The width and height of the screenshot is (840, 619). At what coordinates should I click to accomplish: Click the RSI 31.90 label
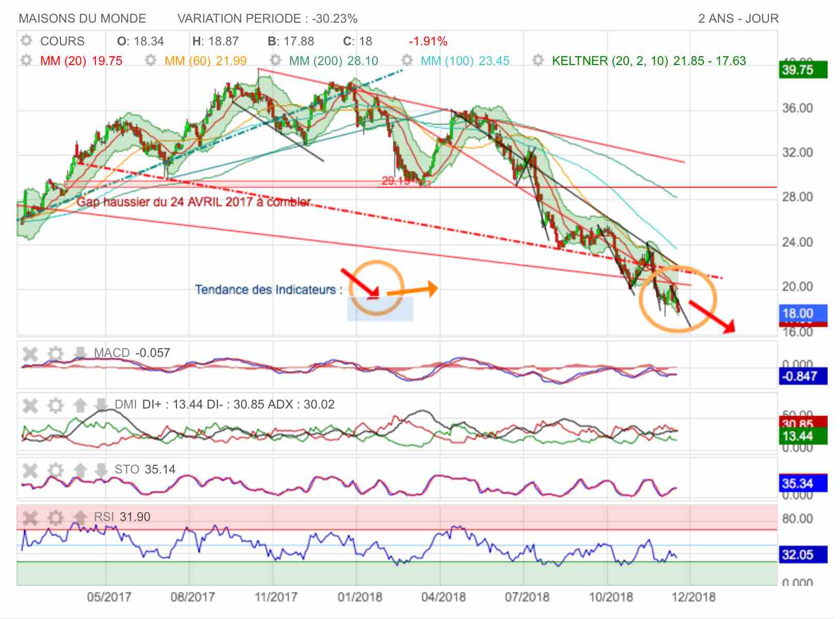(122, 517)
